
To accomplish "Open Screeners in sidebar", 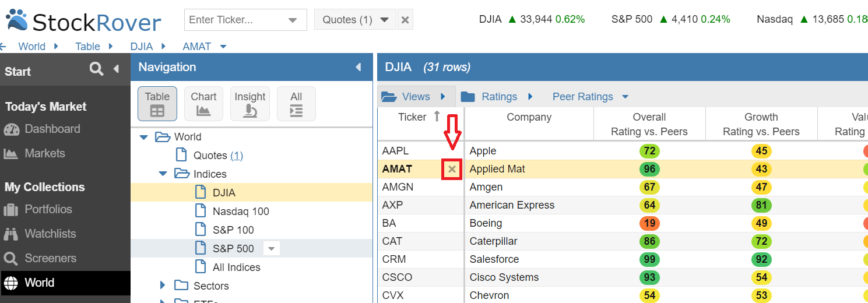I will point(50,259).
